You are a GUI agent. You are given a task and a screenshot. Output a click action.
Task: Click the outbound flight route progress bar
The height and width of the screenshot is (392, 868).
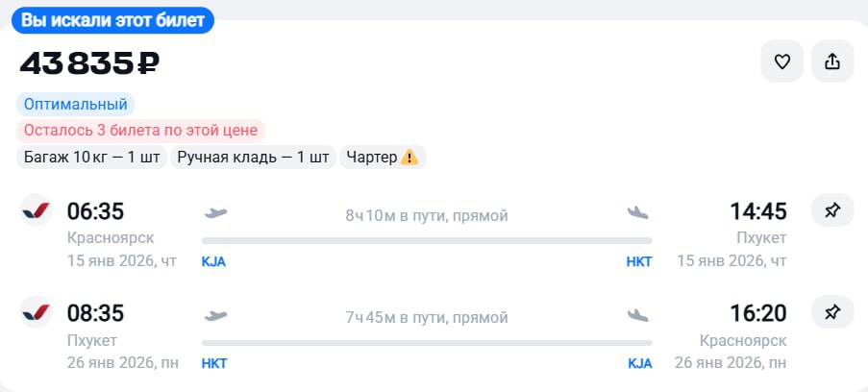point(427,240)
